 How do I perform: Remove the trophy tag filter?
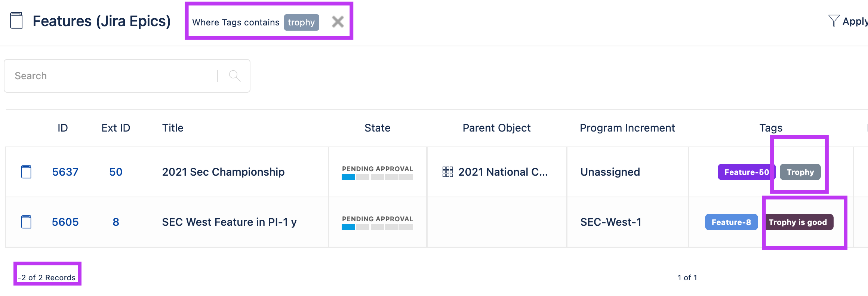pyautogui.click(x=338, y=22)
